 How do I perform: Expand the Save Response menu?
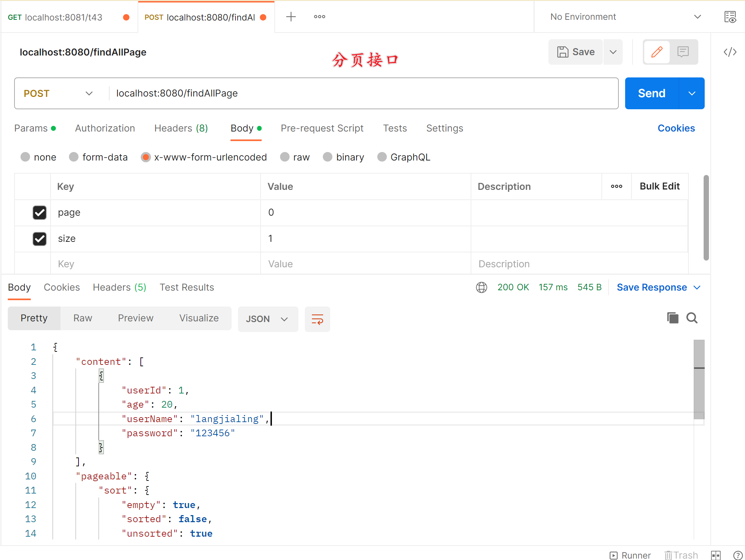point(697,287)
